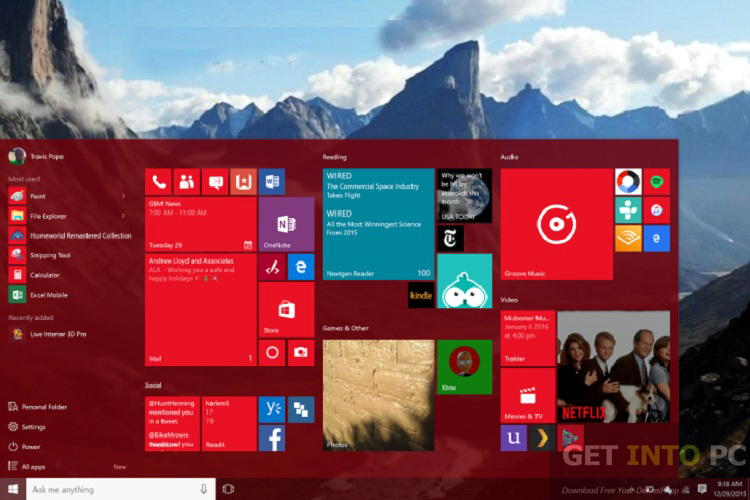Open the Mail live tile
The image size is (750, 500).
(200, 310)
